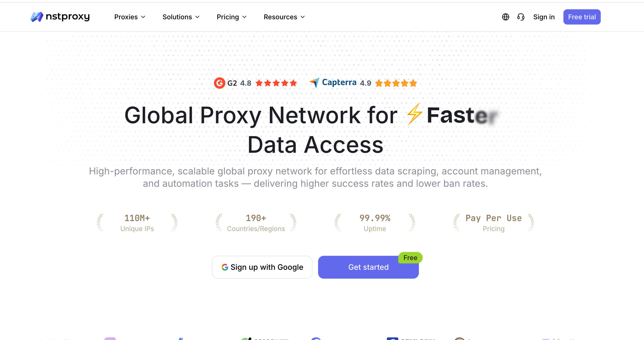Click the green Free badge
Image resolution: width=644 pixels, height=340 pixels.
pyautogui.click(x=410, y=258)
